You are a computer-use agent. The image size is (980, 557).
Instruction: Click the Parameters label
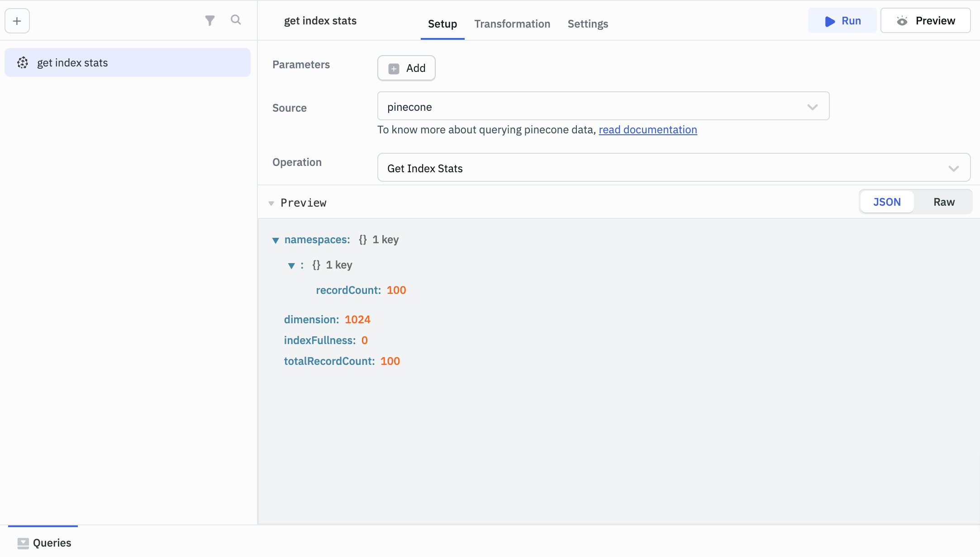301,65
